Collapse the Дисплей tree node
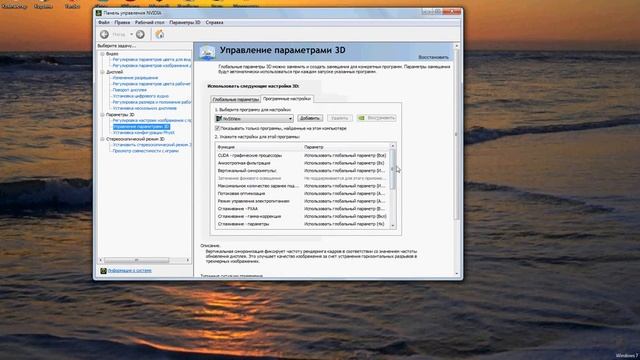Viewport: 640px width, 360px height. click(x=102, y=72)
